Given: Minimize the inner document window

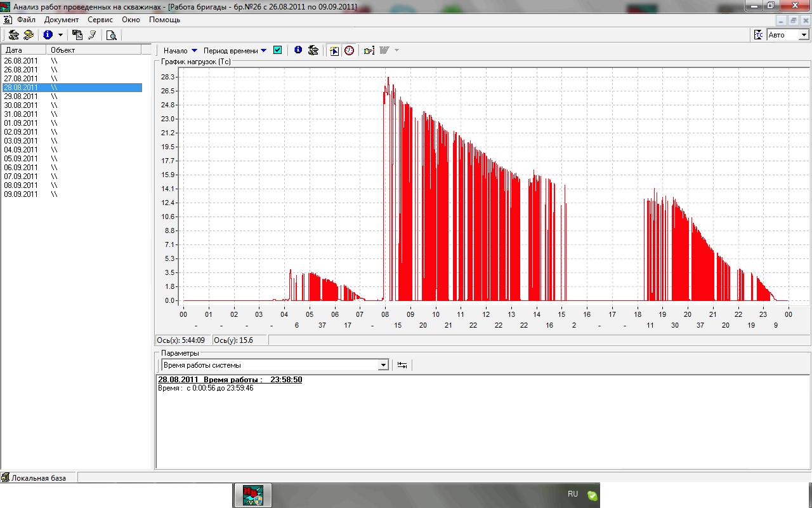Looking at the screenshot, I should tap(782, 20).
